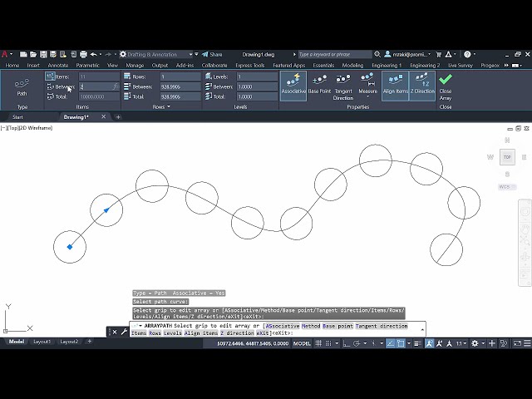Open the customization wrench icon on command line
Screen dimensions: 532x399
[124, 332]
